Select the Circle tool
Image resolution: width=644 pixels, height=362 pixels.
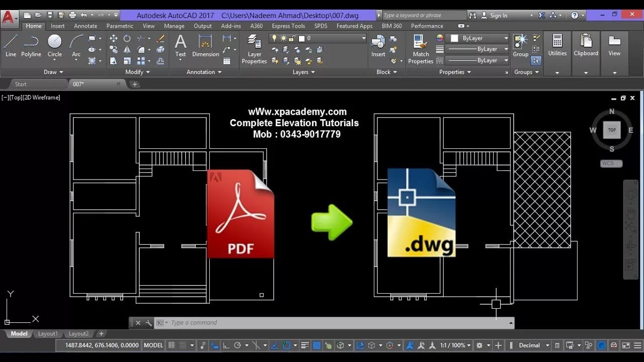coord(54,45)
